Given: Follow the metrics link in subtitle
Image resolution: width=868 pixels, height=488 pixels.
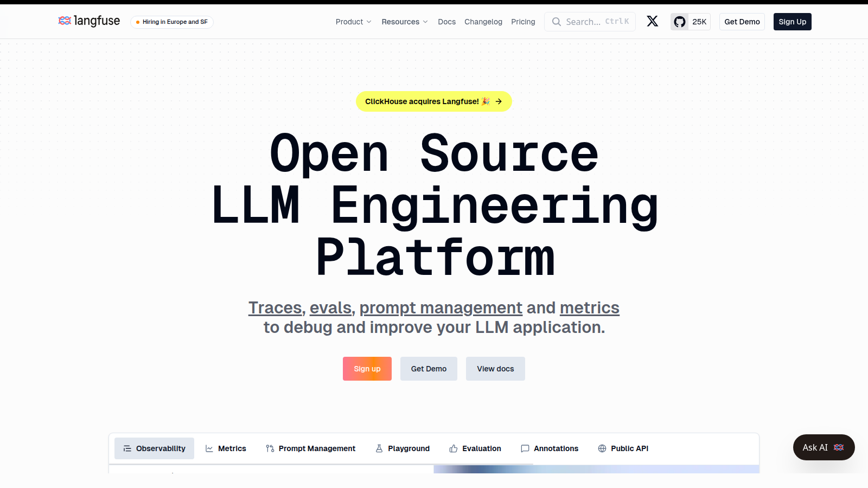Looking at the screenshot, I should (590, 307).
